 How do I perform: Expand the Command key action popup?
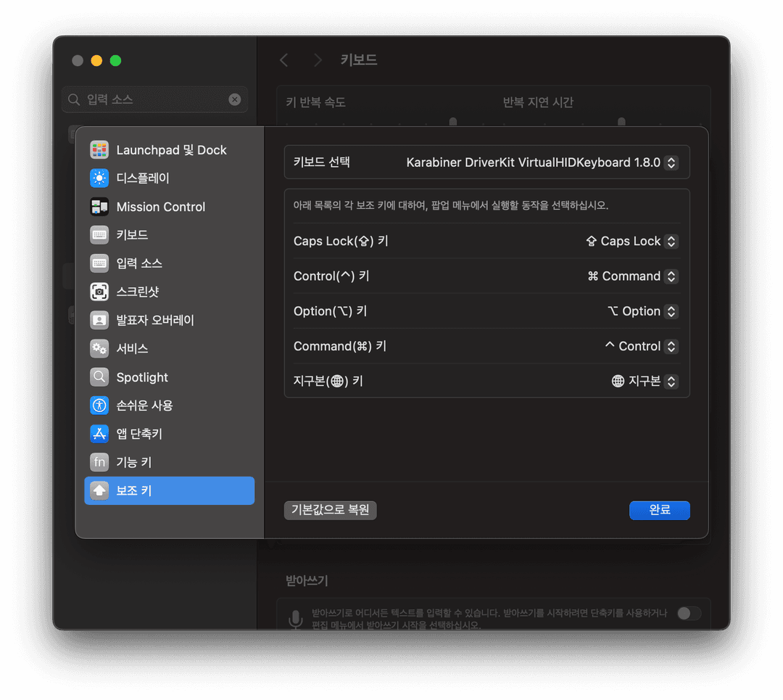tap(671, 347)
